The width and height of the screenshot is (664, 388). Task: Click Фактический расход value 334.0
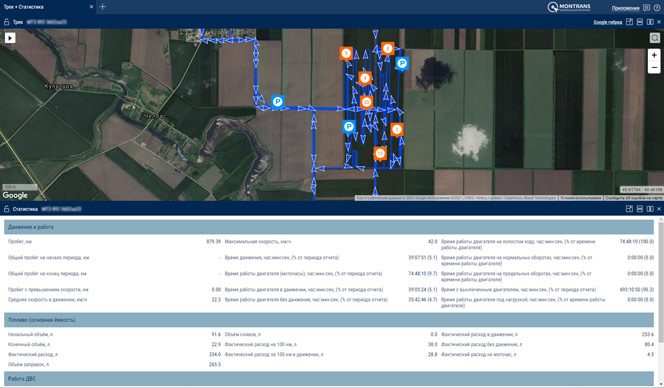[x=215, y=354]
